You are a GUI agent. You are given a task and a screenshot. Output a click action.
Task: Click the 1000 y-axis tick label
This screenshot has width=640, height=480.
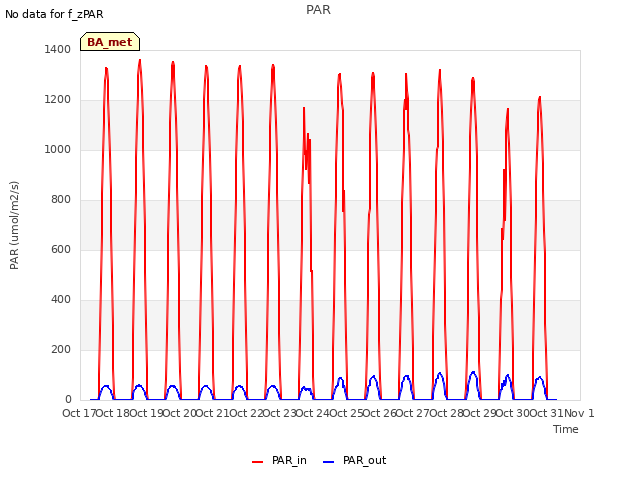coord(58,149)
